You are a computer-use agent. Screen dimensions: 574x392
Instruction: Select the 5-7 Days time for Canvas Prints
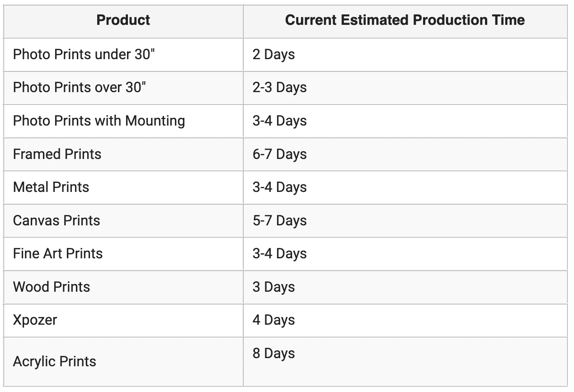coord(279,220)
